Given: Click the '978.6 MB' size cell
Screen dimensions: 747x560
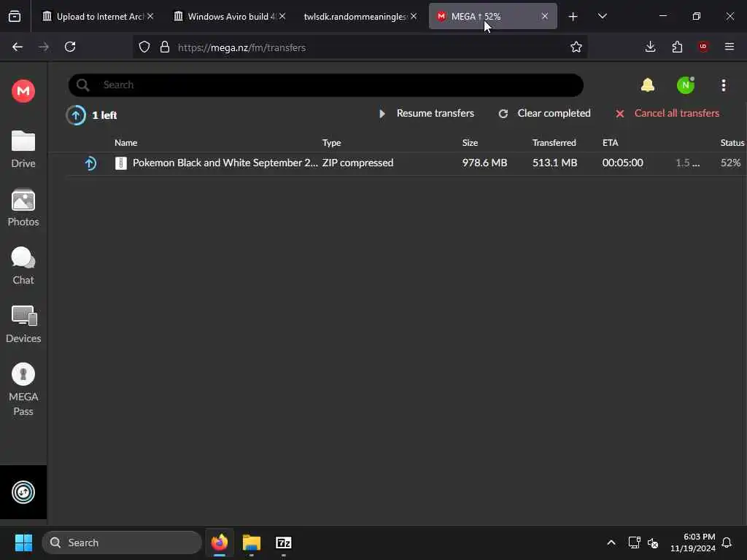Looking at the screenshot, I should 484,163.
